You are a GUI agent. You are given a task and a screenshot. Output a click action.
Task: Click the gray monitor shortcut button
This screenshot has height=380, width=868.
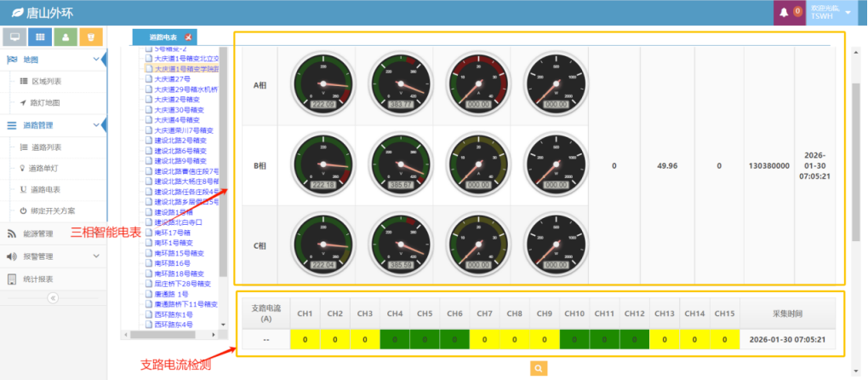pyautogui.click(x=14, y=37)
